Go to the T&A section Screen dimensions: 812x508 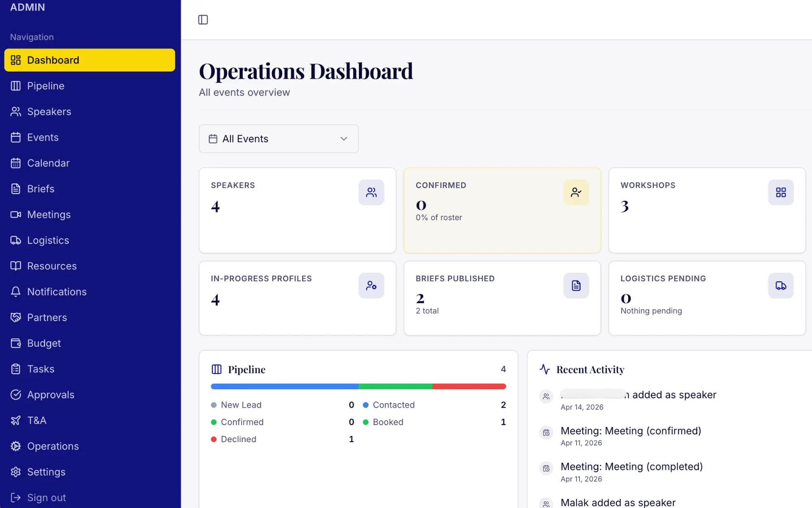pyautogui.click(x=90, y=420)
